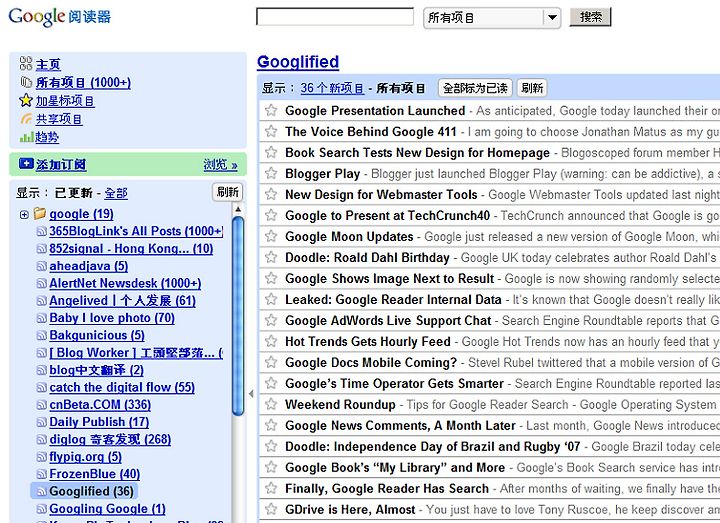Viewport: 720px width, 523px height.
Task: Click feed icon beside Daily Publish
Action: (42, 422)
